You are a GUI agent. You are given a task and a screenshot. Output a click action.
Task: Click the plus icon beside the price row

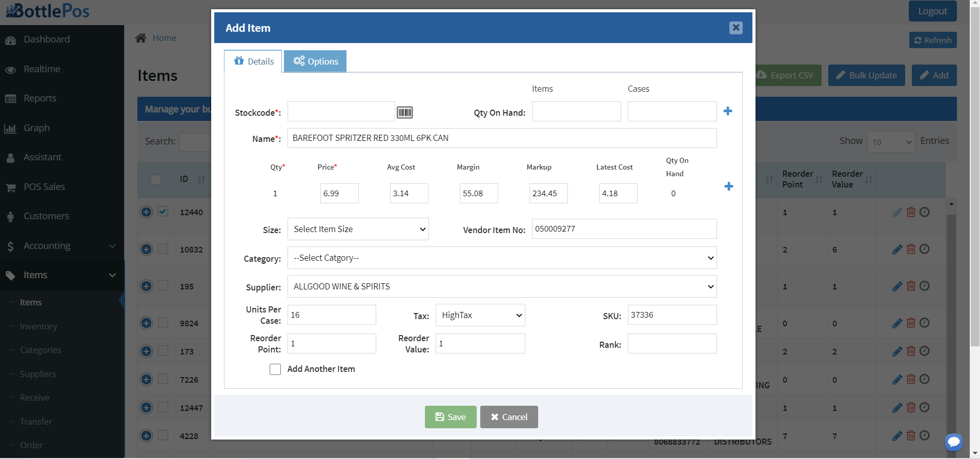tap(728, 186)
